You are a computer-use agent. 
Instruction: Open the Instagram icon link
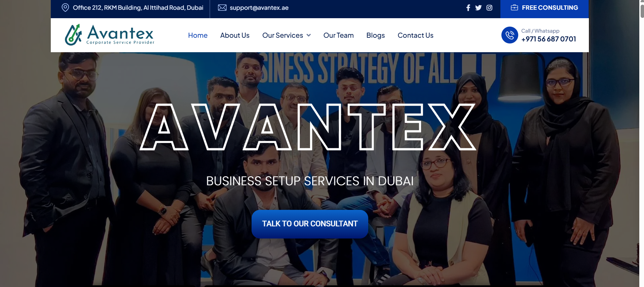pyautogui.click(x=489, y=8)
